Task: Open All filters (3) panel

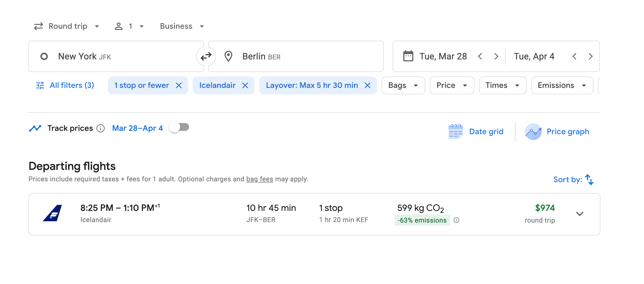Action: click(x=65, y=85)
